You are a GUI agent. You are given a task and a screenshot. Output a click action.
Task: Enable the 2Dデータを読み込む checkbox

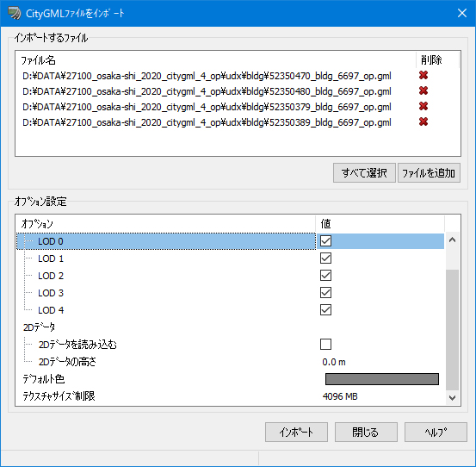(x=325, y=345)
